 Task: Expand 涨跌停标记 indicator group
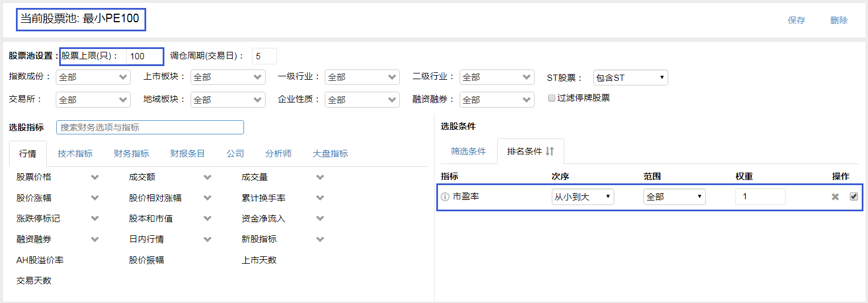pos(95,218)
